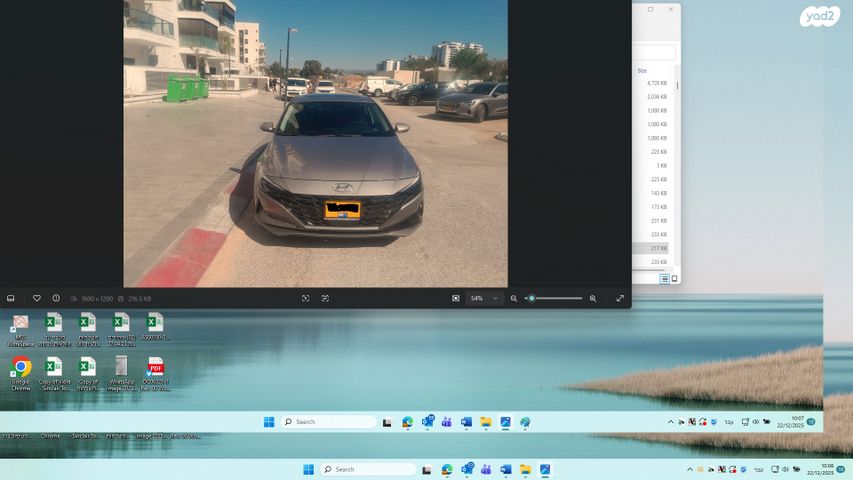Select the WhatsApp Image file on desktop

[x=121, y=374]
